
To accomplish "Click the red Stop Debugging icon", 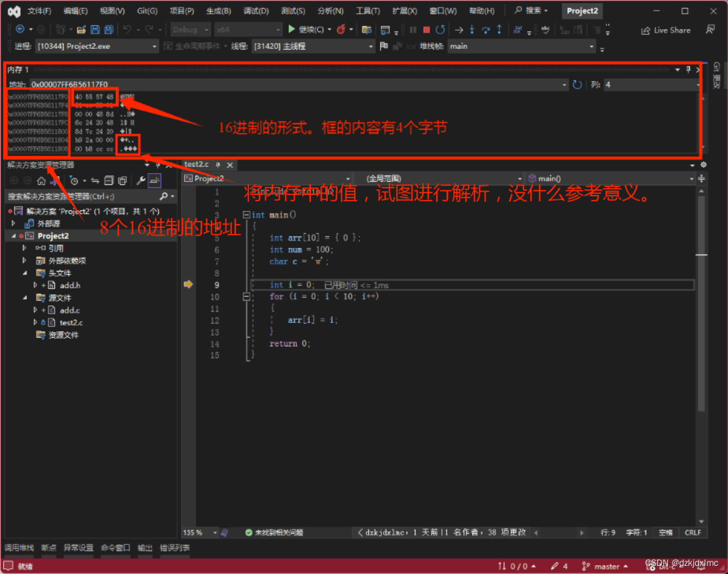I will tap(426, 30).
